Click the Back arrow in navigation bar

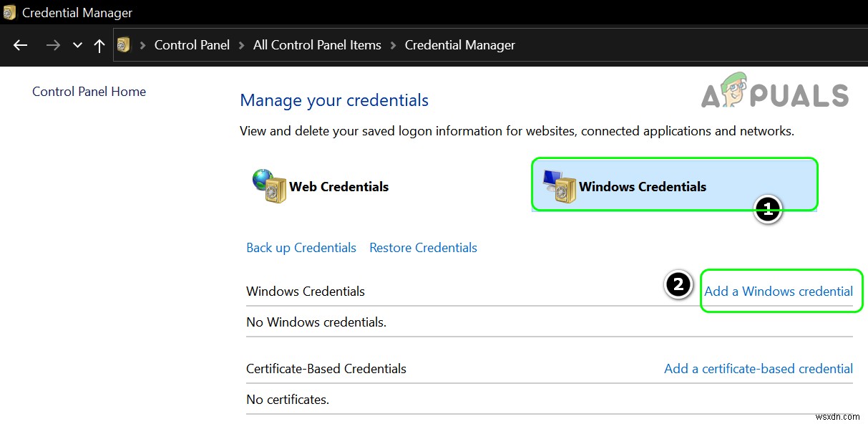click(x=21, y=45)
